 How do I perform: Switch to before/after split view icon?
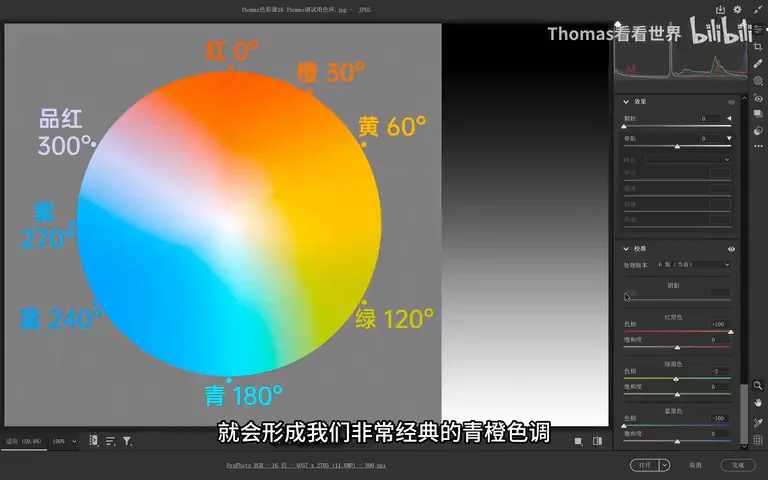pos(598,441)
